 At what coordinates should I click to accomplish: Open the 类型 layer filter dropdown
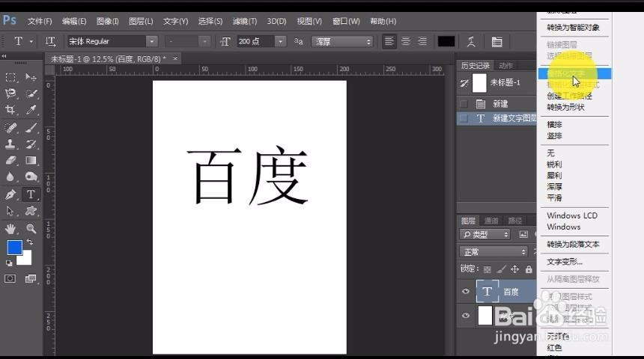click(x=485, y=234)
